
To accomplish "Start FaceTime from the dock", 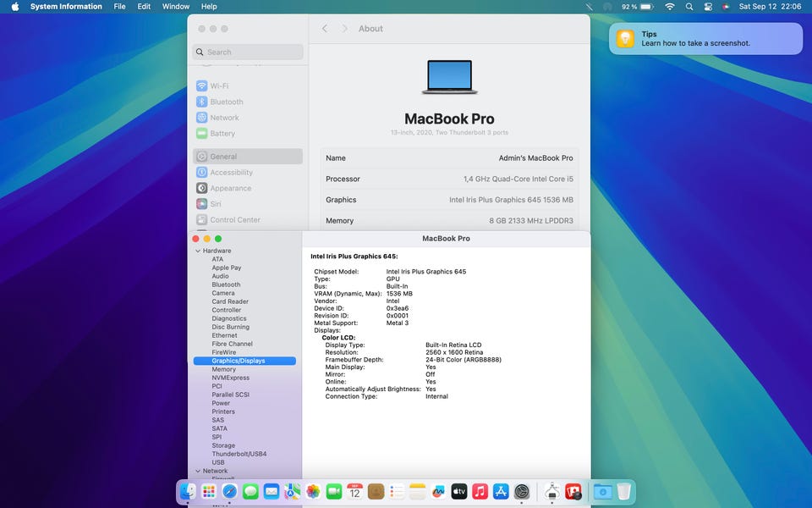I will pos(334,491).
